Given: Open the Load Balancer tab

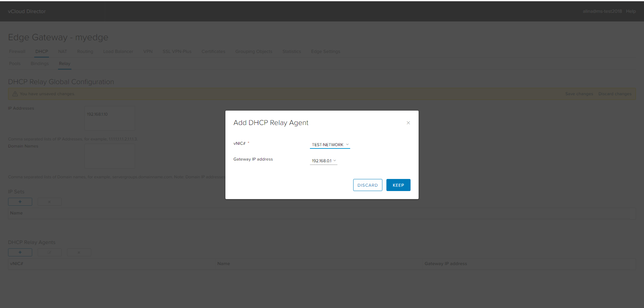Looking at the screenshot, I should tap(118, 51).
